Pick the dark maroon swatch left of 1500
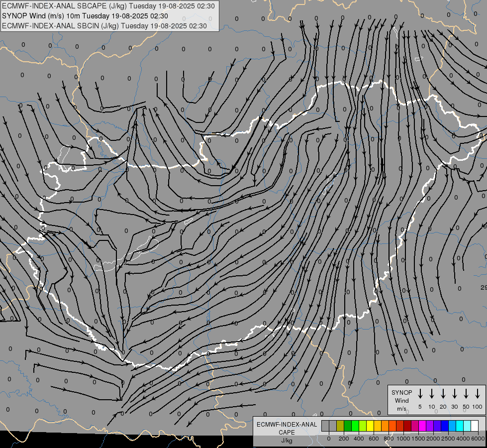487x448 pixels. tap(407, 426)
